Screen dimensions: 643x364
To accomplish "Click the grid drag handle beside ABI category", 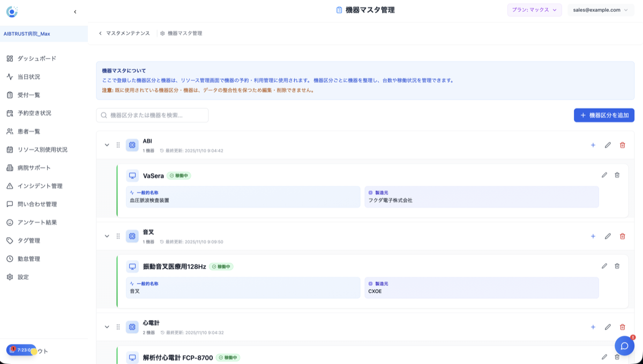I will point(118,145).
